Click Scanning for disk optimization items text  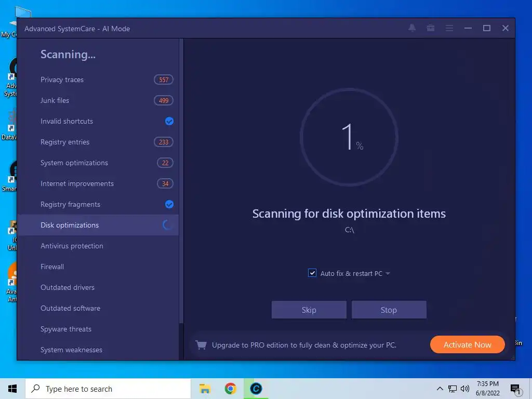click(349, 214)
